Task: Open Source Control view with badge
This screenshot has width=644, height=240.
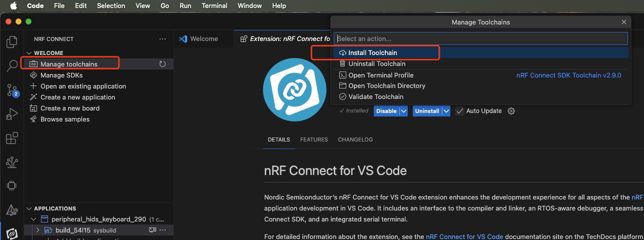Action: pos(12,90)
